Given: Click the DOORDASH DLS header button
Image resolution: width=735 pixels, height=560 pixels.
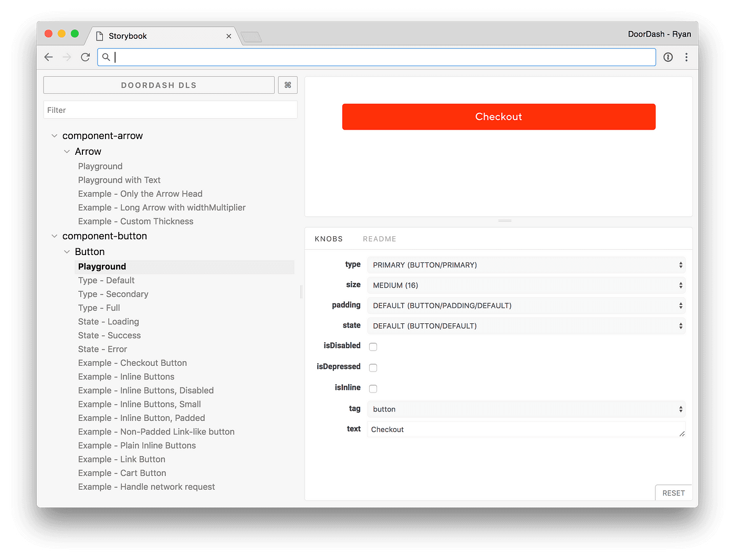Looking at the screenshot, I should pyautogui.click(x=159, y=85).
